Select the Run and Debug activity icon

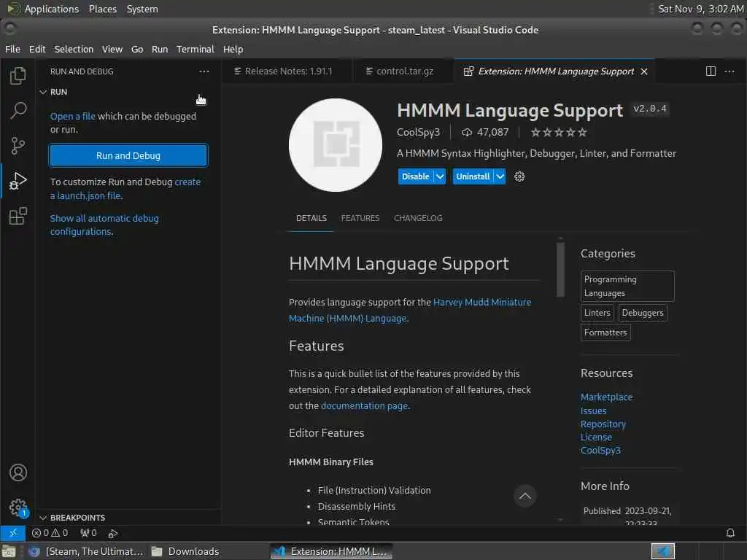tap(18, 181)
